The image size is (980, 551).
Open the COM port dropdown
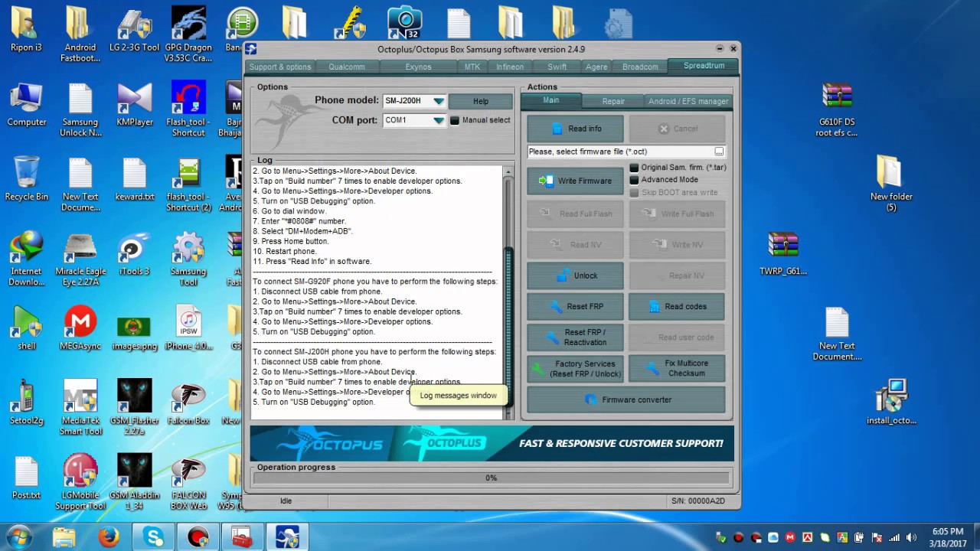click(x=438, y=120)
